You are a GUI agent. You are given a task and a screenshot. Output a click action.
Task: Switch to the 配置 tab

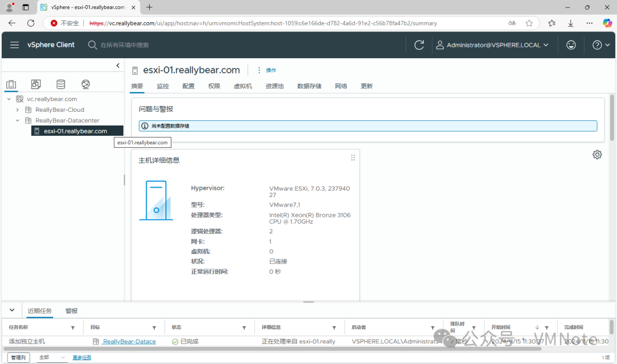(x=188, y=86)
